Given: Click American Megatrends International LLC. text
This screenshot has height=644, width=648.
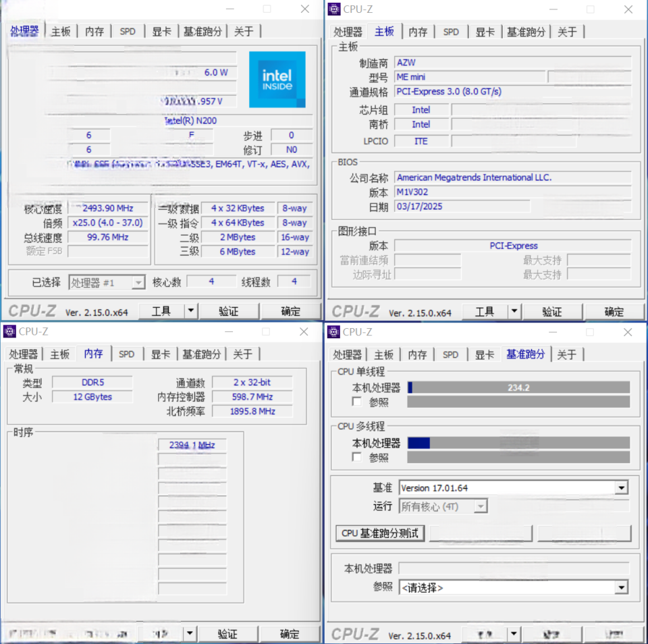Looking at the screenshot, I should pyautogui.click(x=474, y=178).
